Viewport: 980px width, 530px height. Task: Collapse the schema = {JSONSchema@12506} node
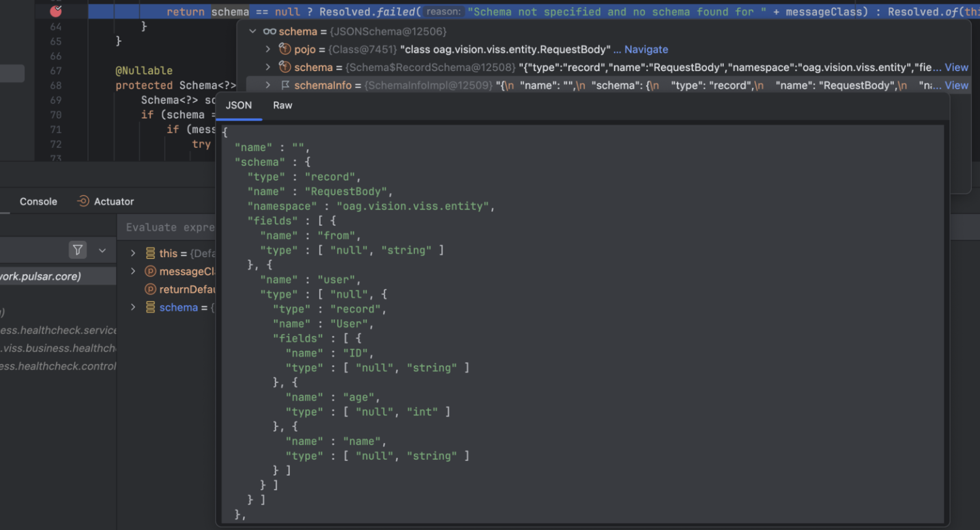click(x=253, y=31)
